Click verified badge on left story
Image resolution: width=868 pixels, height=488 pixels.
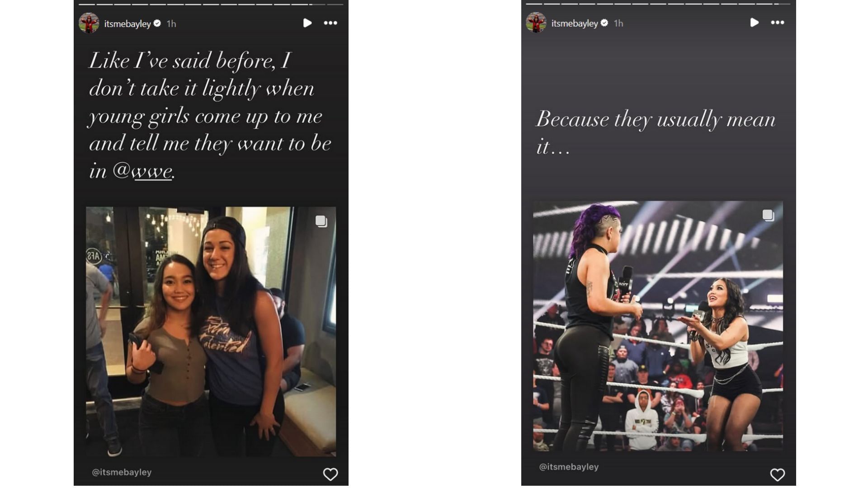[x=157, y=23]
